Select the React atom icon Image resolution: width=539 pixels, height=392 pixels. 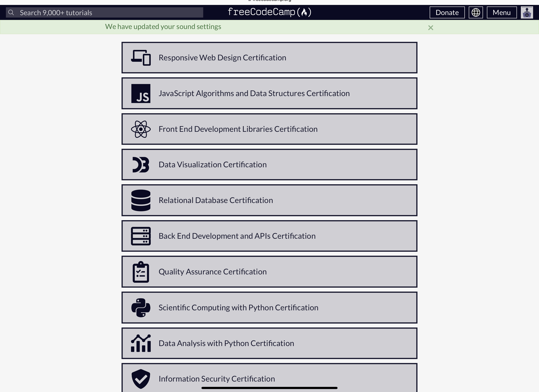point(141,129)
